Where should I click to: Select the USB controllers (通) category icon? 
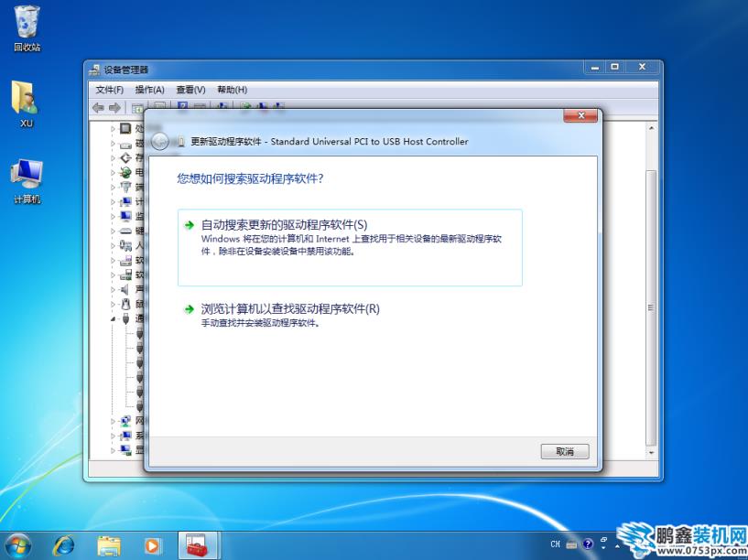pyautogui.click(x=125, y=318)
